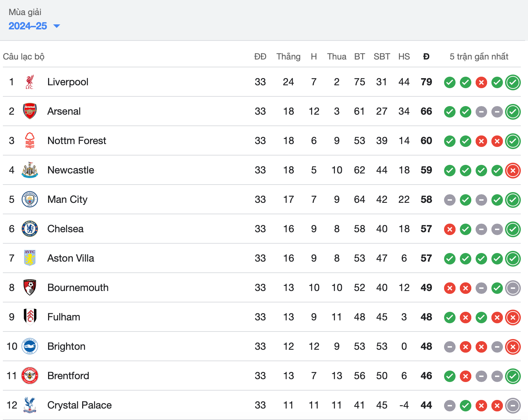The image size is (528, 420).
Task: Click the Aston Villa club crest
Action: click(x=30, y=258)
